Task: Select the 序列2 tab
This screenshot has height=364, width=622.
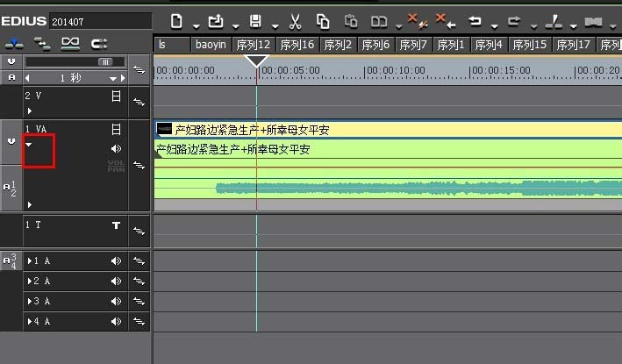Action: click(x=338, y=45)
